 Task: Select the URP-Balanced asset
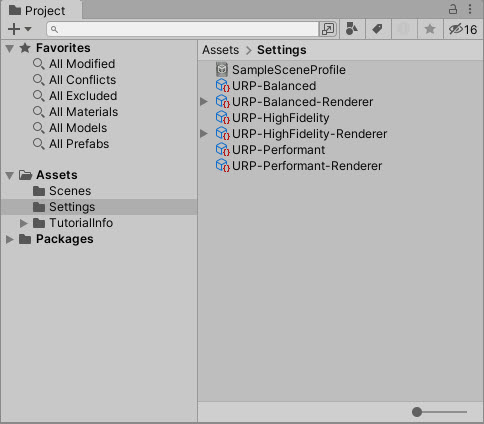click(x=274, y=86)
